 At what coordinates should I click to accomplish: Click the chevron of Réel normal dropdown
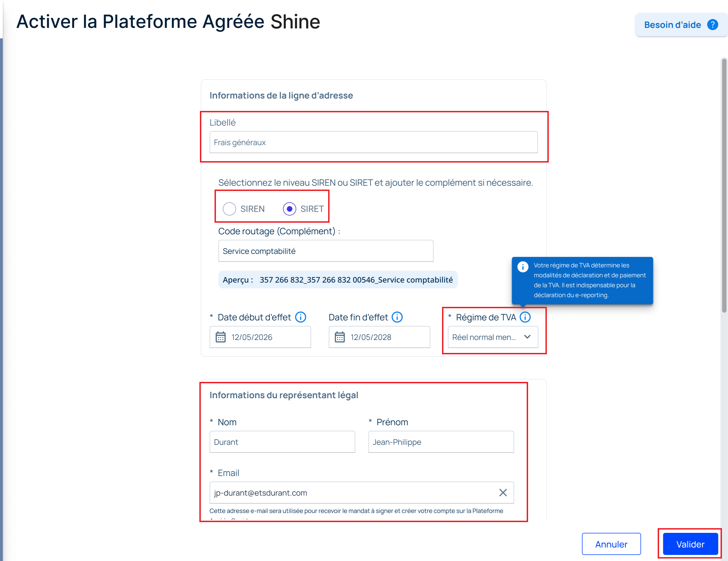[527, 337]
